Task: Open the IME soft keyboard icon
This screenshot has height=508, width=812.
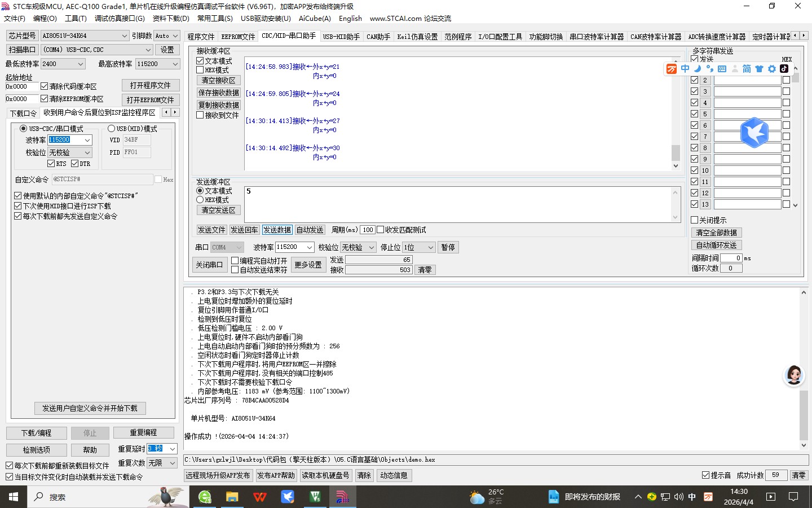Action: pos(722,69)
